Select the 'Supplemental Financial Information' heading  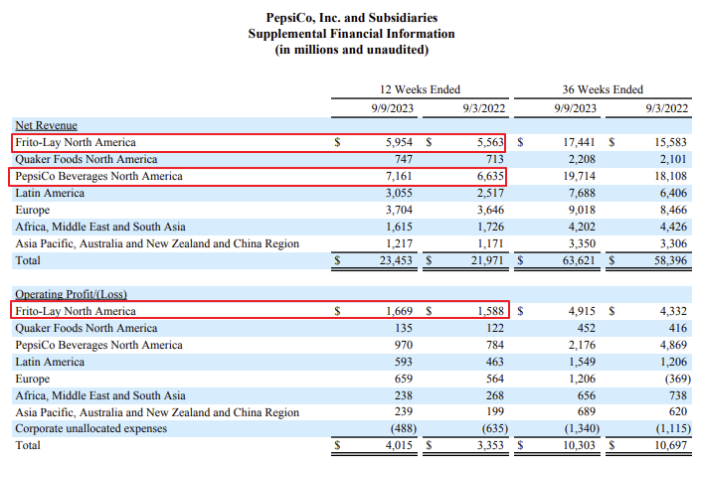(x=351, y=34)
